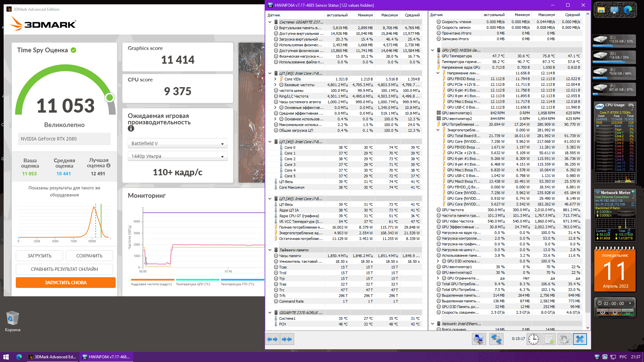Open the network remote monitoring icon
644x362 pixels.
(x=496, y=339)
